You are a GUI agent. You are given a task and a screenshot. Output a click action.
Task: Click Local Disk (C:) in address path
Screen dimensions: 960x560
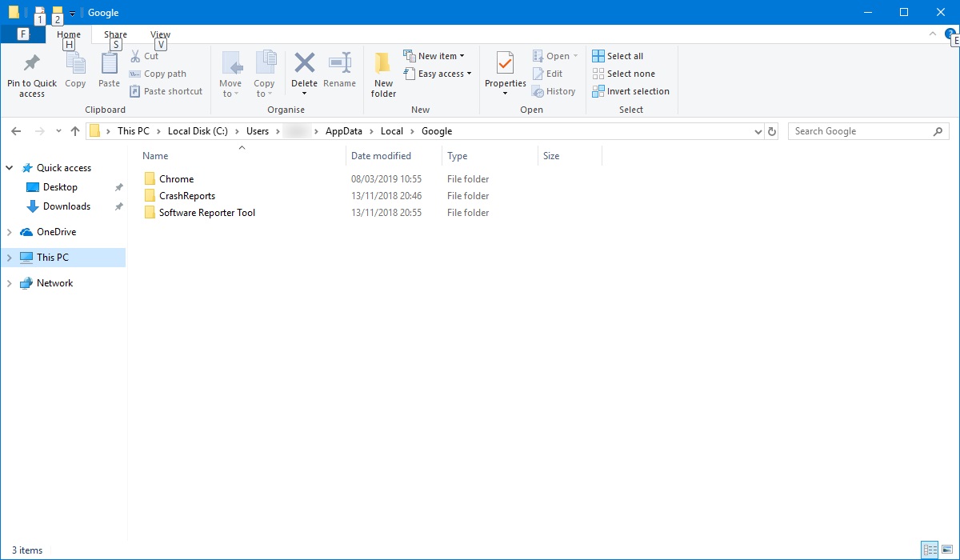[x=198, y=131]
